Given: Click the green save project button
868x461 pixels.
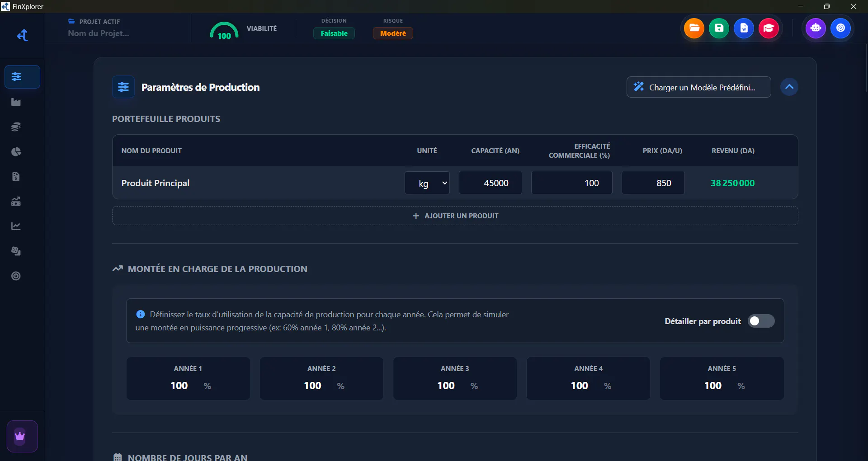Looking at the screenshot, I should (x=719, y=28).
